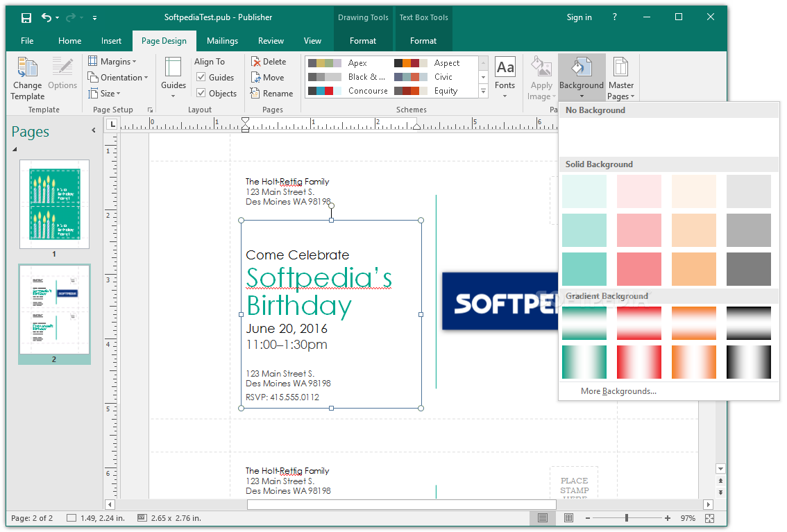The image size is (787, 532).
Task: Click the horizontal scrollbar thumb
Action: coord(402,504)
